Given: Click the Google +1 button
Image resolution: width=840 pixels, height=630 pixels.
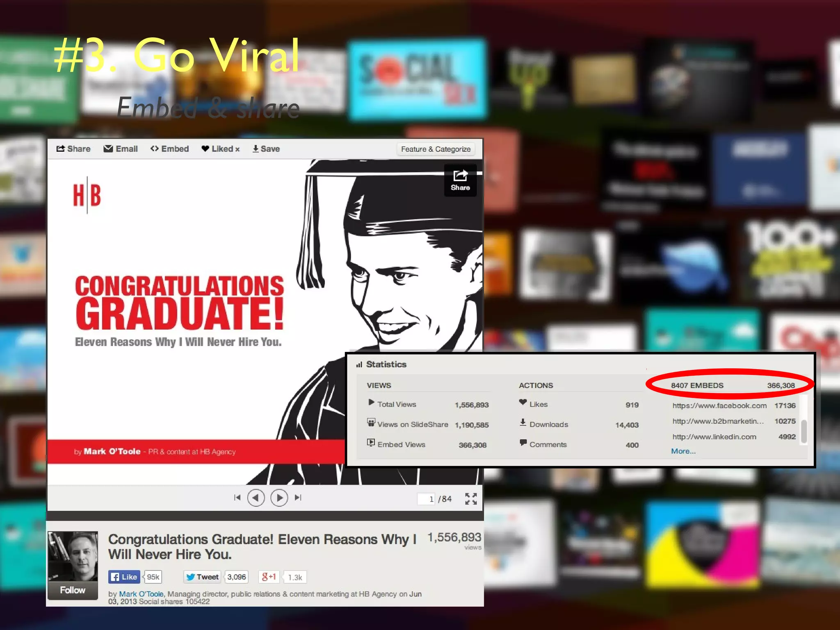Looking at the screenshot, I should (x=269, y=577).
